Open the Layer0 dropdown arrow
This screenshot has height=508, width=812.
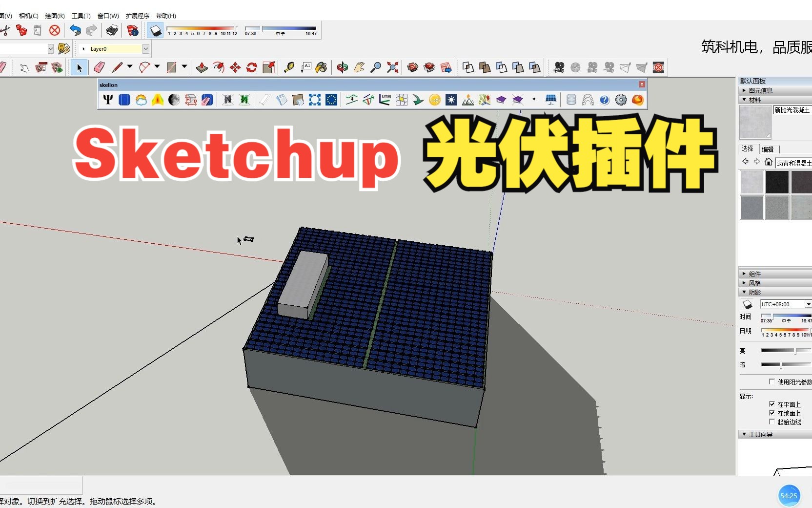[x=145, y=49]
